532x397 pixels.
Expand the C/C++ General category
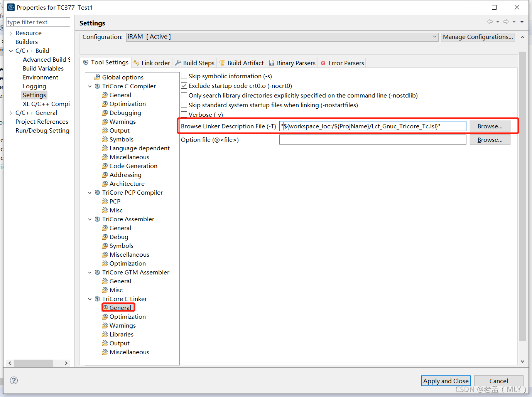(x=11, y=113)
